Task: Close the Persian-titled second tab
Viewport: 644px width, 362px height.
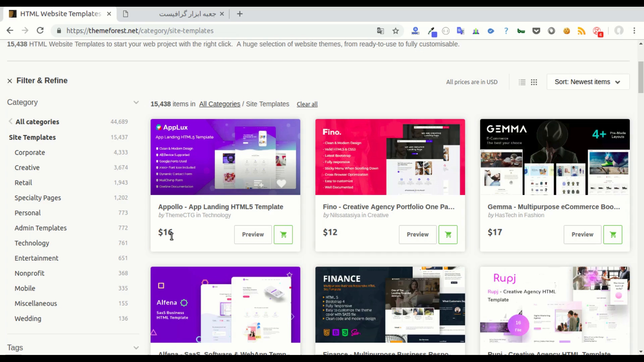Action: coord(222,14)
